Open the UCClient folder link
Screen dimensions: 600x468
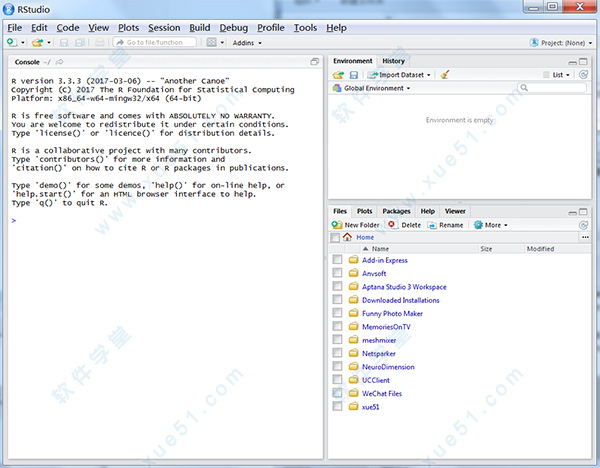tap(376, 380)
